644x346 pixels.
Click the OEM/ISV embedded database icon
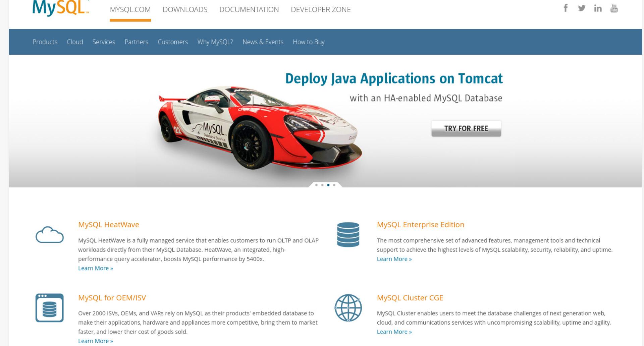[50, 308]
